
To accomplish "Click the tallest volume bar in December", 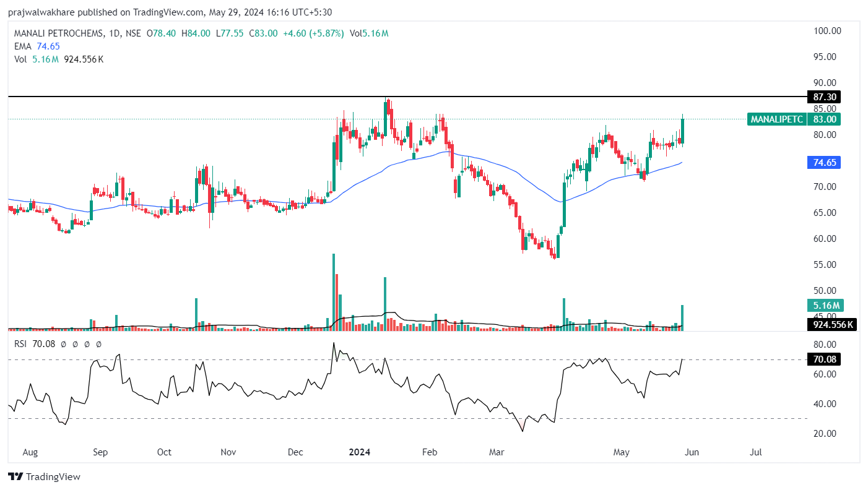I will (x=334, y=292).
